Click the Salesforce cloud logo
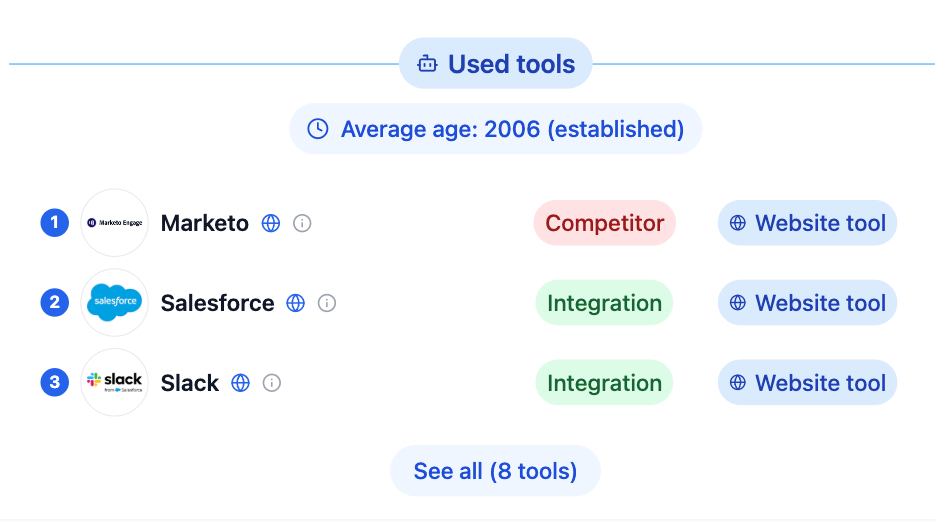 pos(114,303)
